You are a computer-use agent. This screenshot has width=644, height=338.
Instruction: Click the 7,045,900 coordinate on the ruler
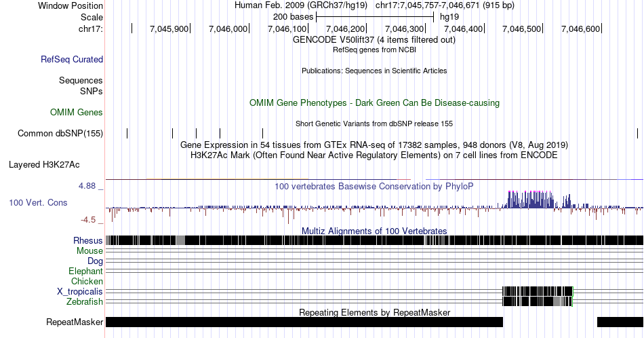[x=169, y=29]
